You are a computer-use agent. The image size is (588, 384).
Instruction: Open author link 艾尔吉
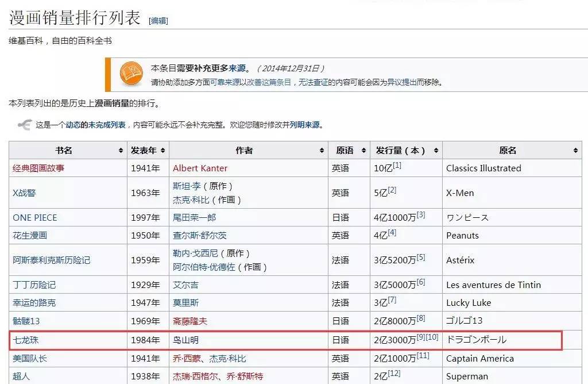185,285
